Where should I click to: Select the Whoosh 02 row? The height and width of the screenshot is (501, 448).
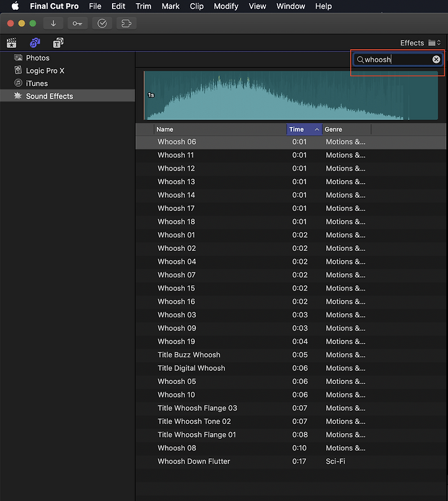click(x=291, y=248)
